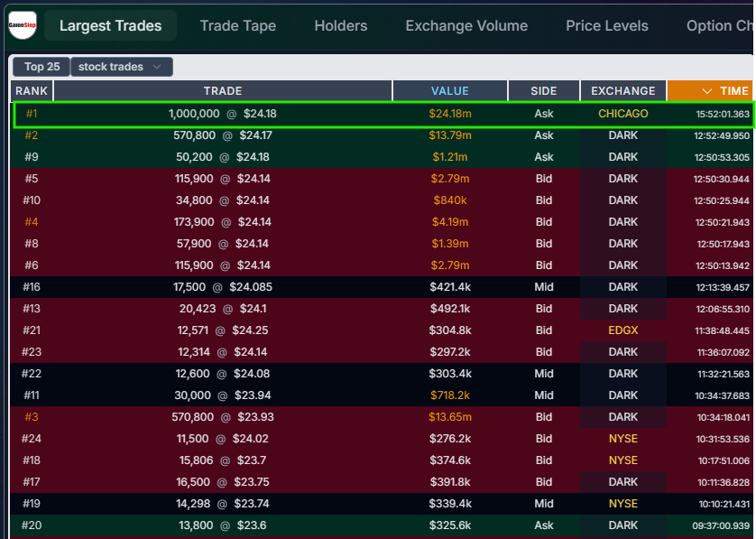Click the $421.4k value
The height and width of the screenshot is (539, 756).
[450, 287]
